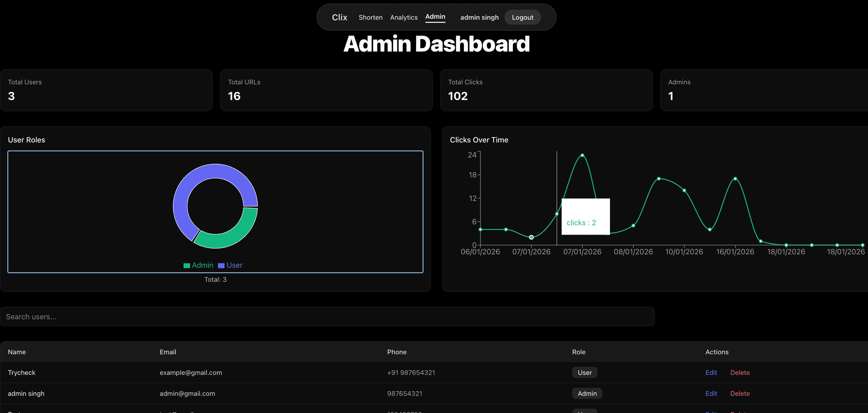Click the Total Users card
Viewport: 868px width, 413px height.
click(x=106, y=90)
